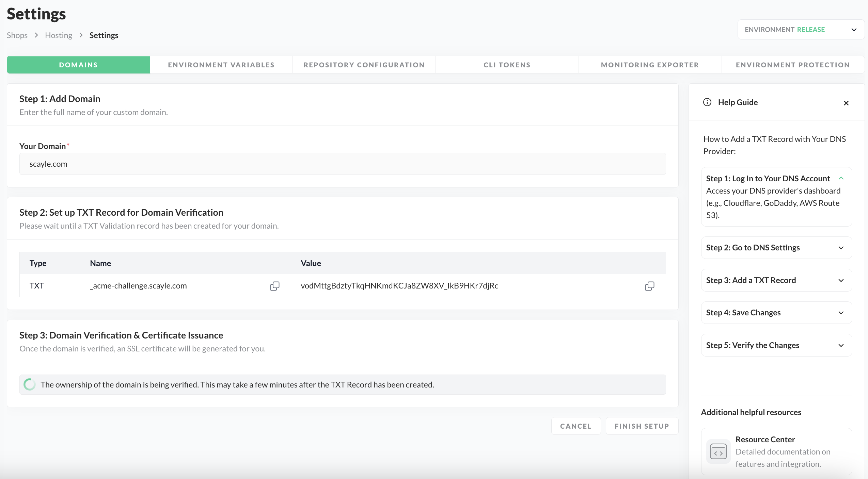Collapse Step 1: Log In to DNS Account
This screenshot has height=479, width=868.
pyautogui.click(x=841, y=178)
